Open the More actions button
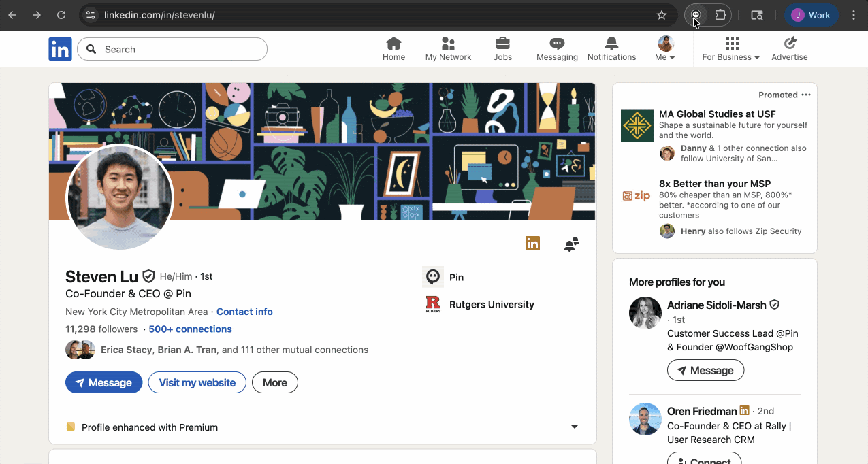Image resolution: width=868 pixels, height=464 pixels. (275, 382)
